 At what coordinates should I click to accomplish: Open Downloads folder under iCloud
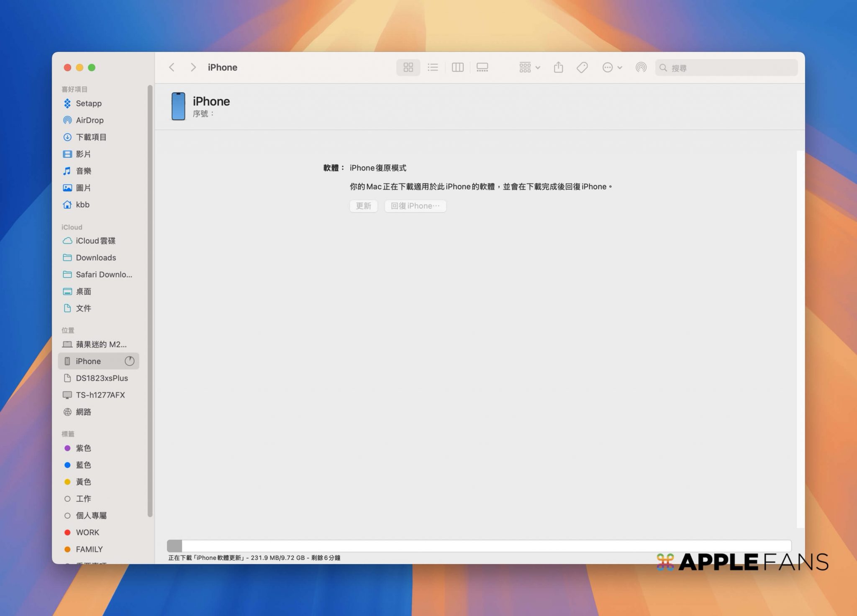[96, 258]
